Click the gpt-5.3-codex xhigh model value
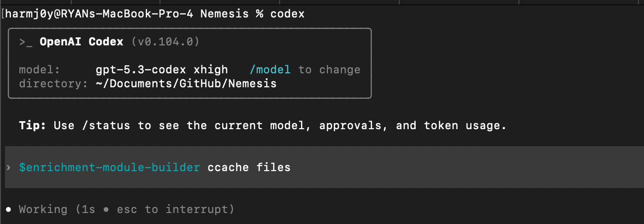The height and width of the screenshot is (224, 644). click(x=161, y=70)
